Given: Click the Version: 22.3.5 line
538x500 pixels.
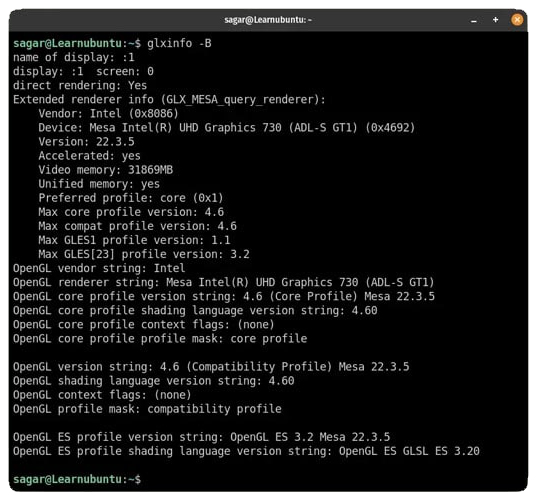Looking at the screenshot, I should pyautogui.click(x=86, y=142).
